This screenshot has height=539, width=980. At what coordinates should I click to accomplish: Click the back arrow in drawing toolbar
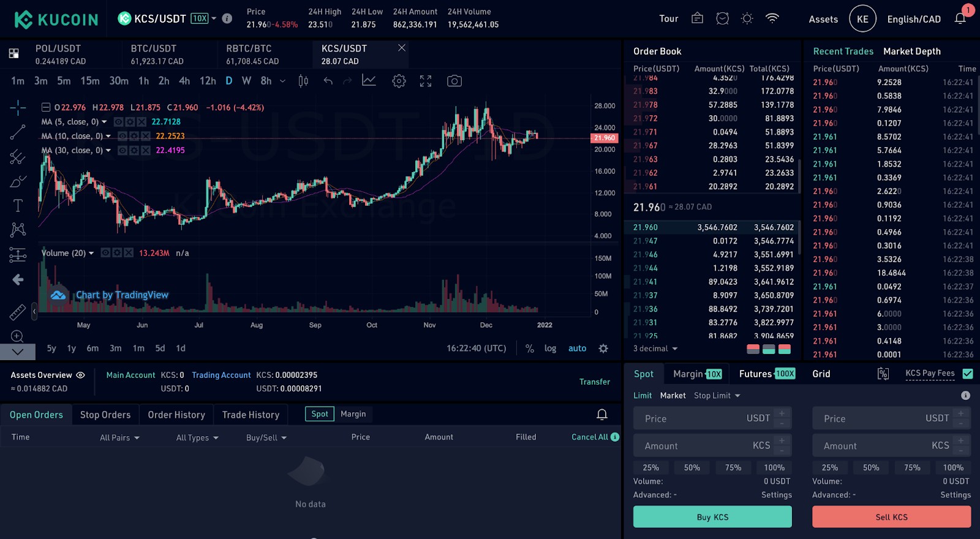(18, 280)
